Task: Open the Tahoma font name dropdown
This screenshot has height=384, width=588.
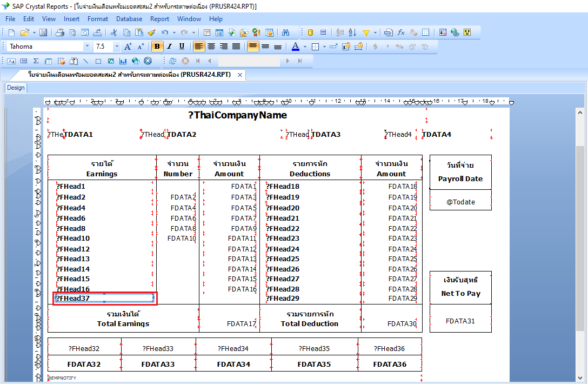Action: (x=87, y=47)
